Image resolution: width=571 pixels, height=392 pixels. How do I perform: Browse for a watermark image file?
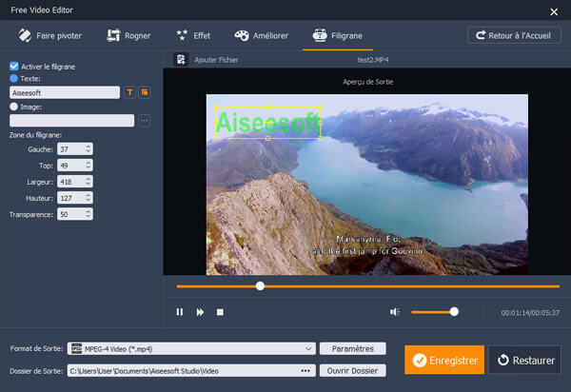[x=144, y=121]
